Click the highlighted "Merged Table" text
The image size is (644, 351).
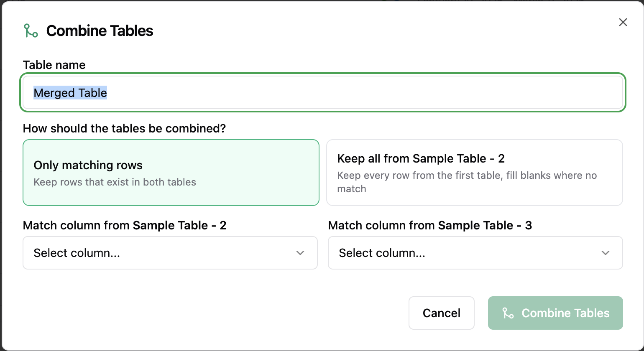[x=70, y=93]
